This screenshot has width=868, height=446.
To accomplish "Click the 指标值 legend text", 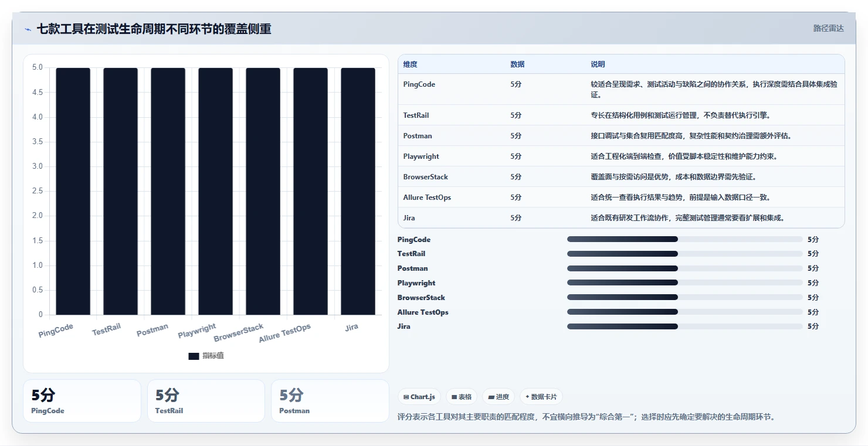I will click(x=213, y=356).
